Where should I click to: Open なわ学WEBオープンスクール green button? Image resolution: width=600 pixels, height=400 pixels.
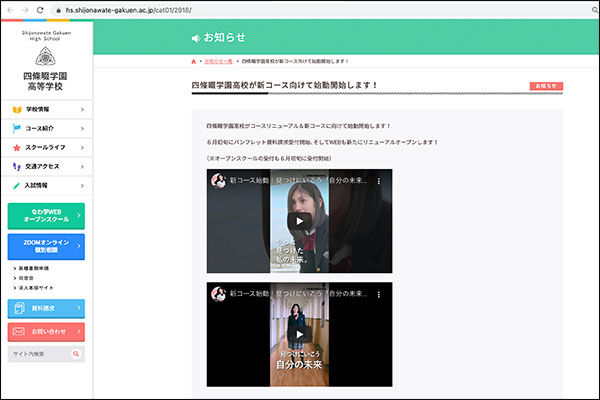[x=46, y=216]
